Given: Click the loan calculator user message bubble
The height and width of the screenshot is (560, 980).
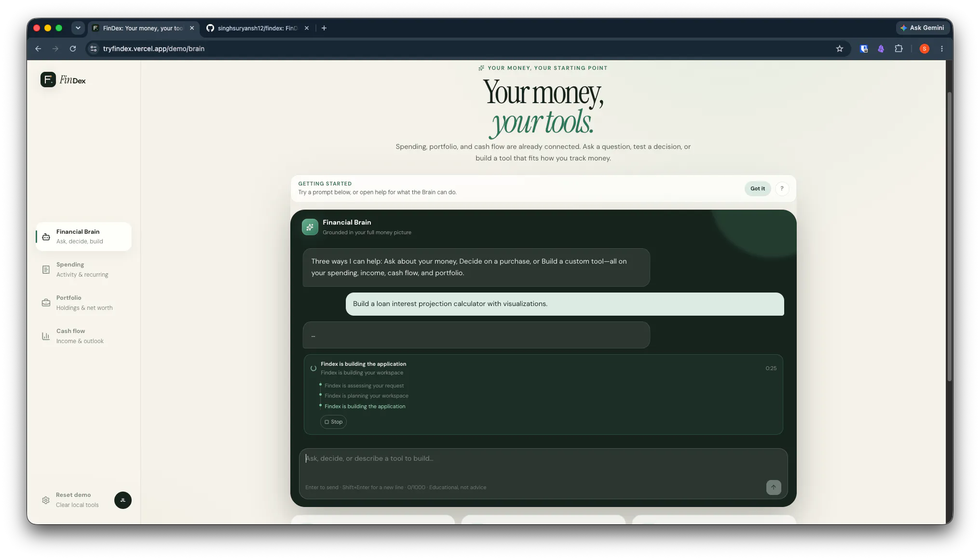Looking at the screenshot, I should point(565,304).
